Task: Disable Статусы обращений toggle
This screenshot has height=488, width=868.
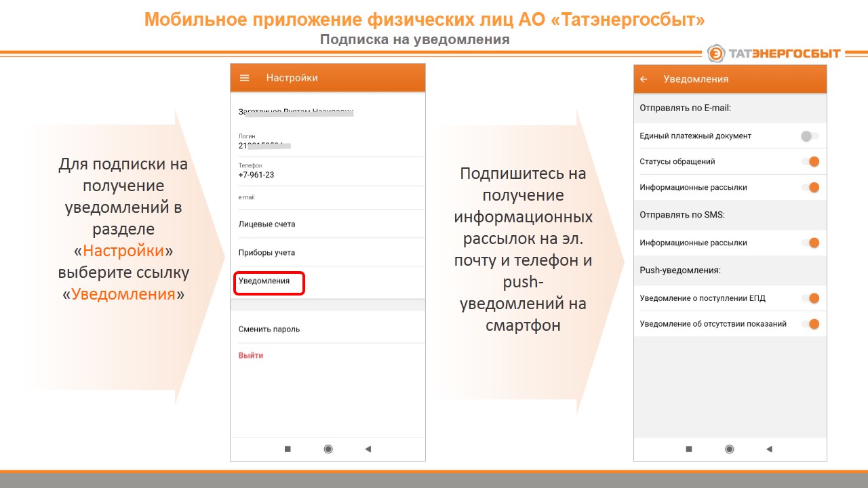Action: pyautogui.click(x=810, y=162)
